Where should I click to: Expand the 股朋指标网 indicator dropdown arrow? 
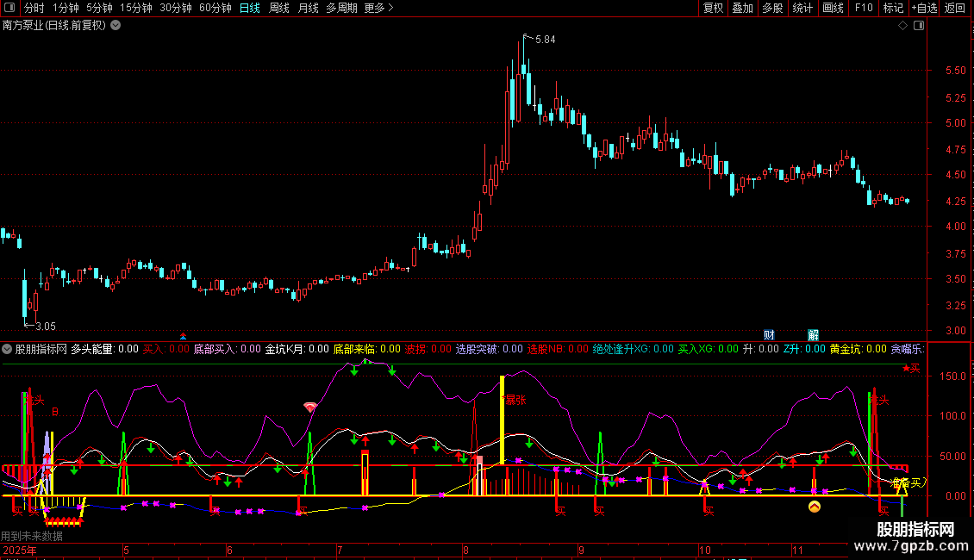[8, 350]
